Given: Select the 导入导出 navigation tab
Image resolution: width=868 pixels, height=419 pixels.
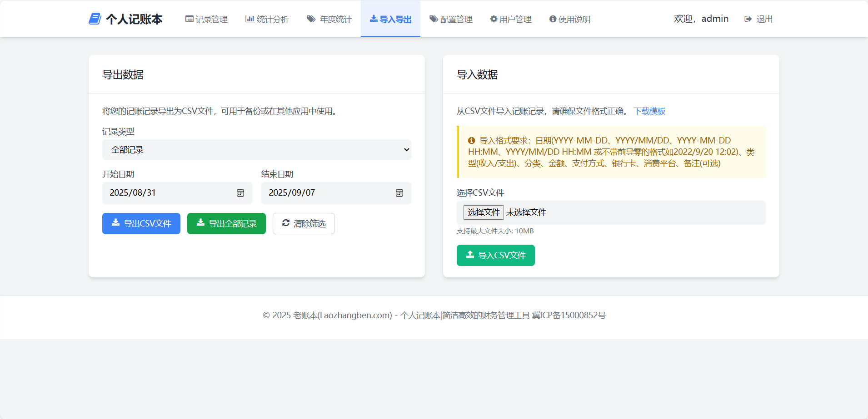Looking at the screenshot, I should [390, 19].
